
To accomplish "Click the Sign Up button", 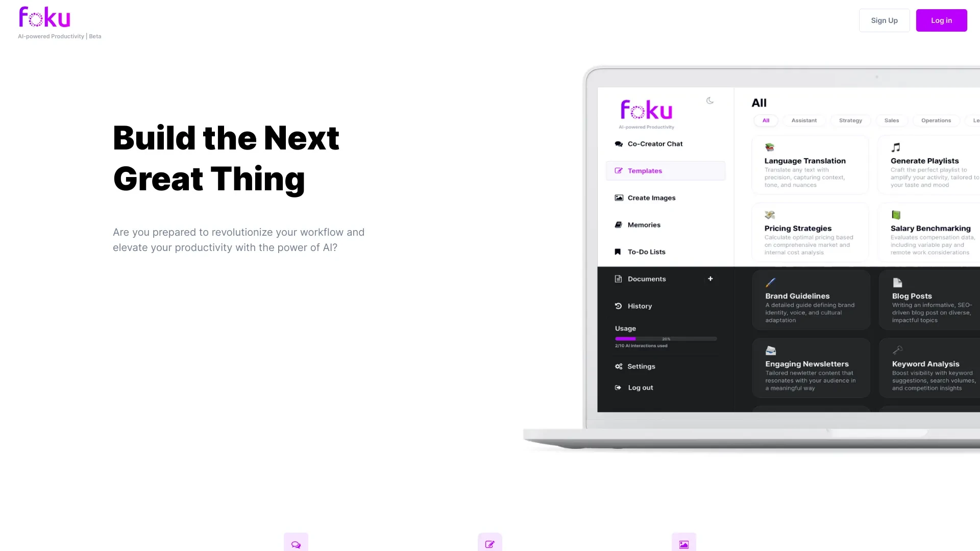I will [885, 20].
